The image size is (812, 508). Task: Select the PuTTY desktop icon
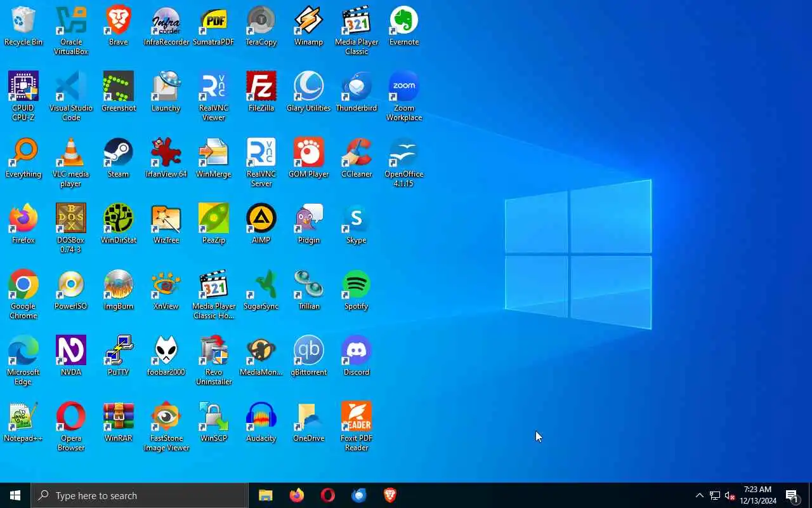pyautogui.click(x=119, y=357)
